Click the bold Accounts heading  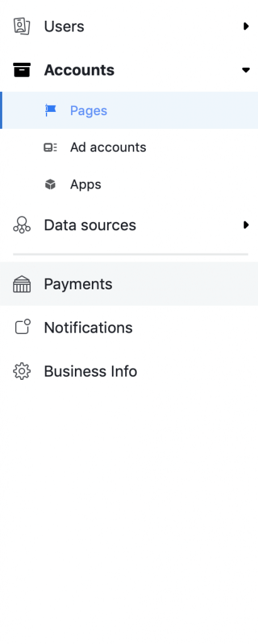coord(79,70)
